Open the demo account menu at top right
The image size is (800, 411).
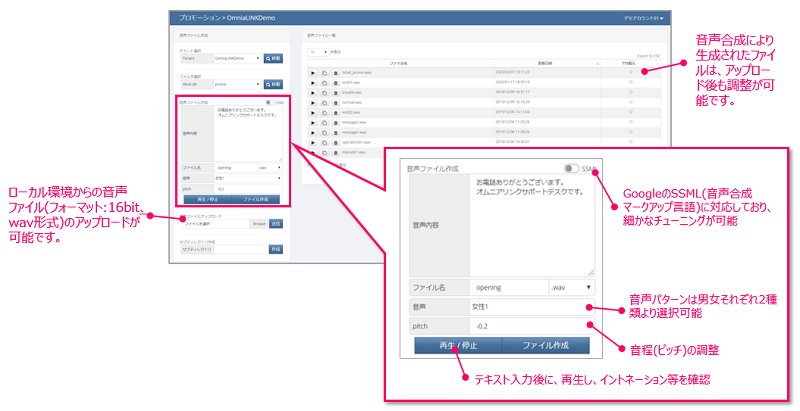(x=643, y=18)
